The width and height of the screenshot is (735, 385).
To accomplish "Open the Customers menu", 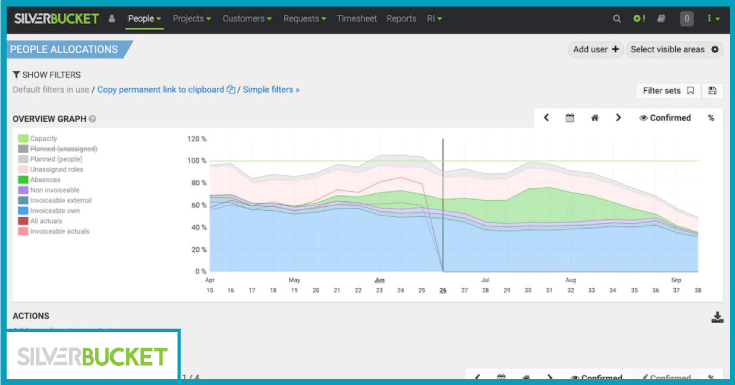I will (x=247, y=19).
